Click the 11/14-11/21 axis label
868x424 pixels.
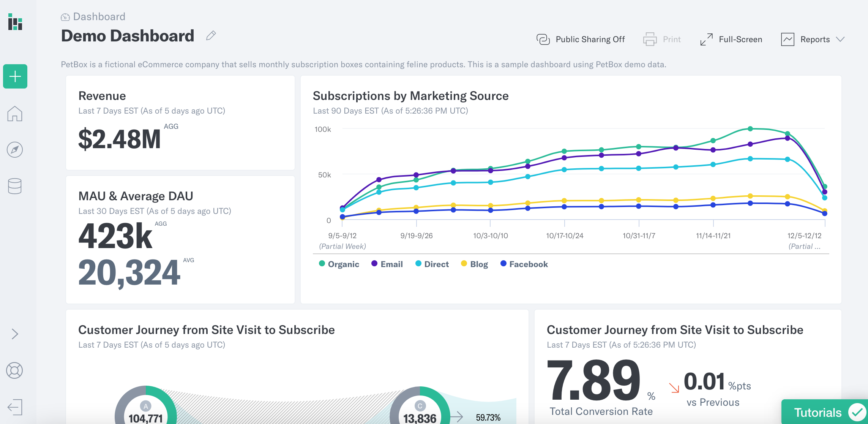(x=713, y=236)
